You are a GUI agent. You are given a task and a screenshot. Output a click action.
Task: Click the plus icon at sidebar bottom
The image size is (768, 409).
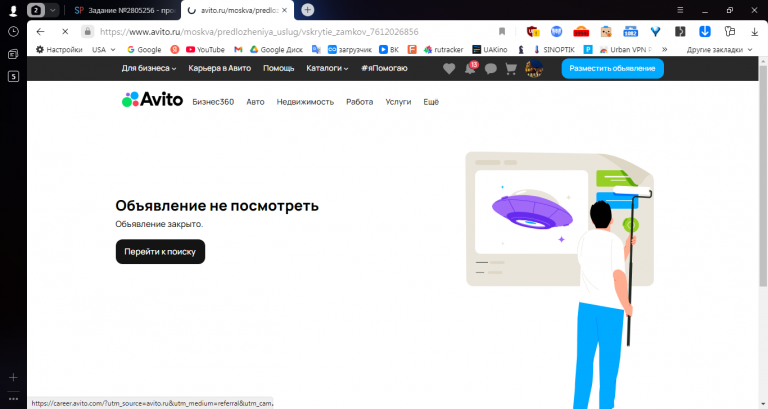[x=13, y=377]
